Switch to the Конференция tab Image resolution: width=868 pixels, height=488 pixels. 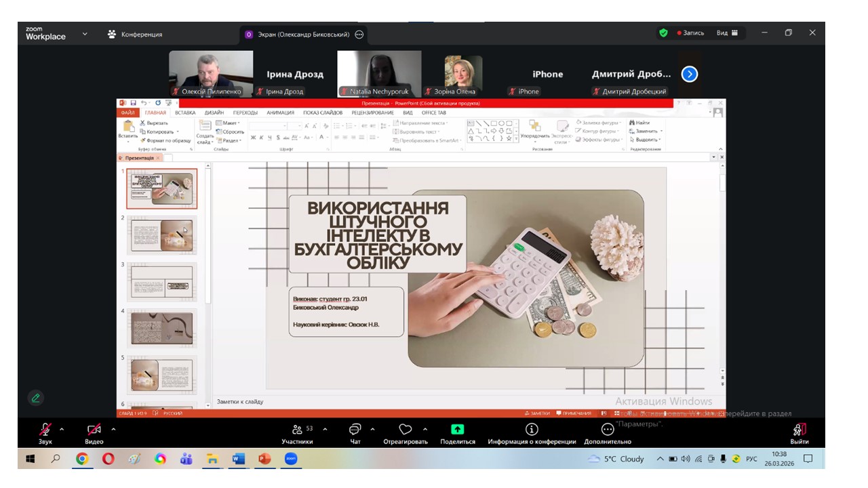pyautogui.click(x=135, y=34)
